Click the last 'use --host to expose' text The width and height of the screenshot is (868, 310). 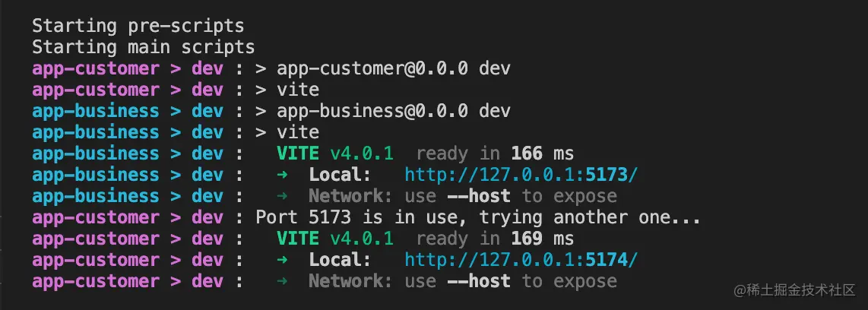coord(511,281)
